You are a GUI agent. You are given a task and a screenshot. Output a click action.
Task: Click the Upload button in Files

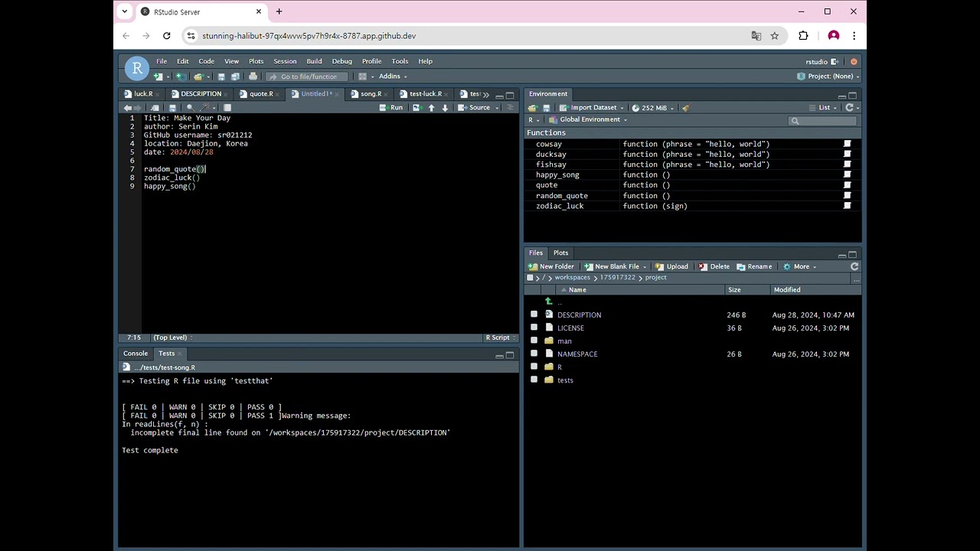click(671, 266)
